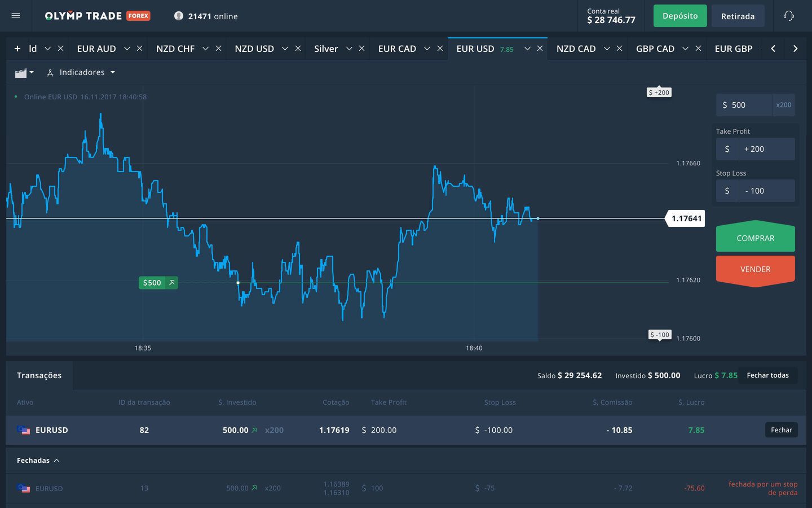Open the chart type selector icon

coord(24,73)
